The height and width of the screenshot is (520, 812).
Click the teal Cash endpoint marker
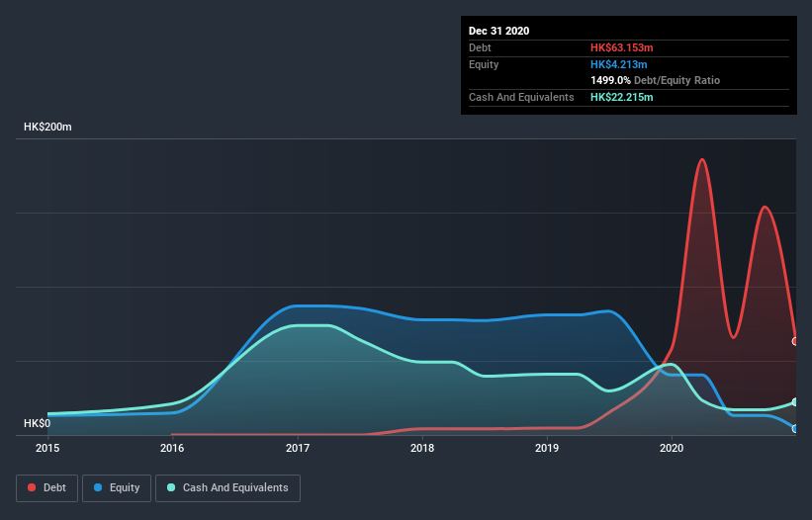(795, 402)
